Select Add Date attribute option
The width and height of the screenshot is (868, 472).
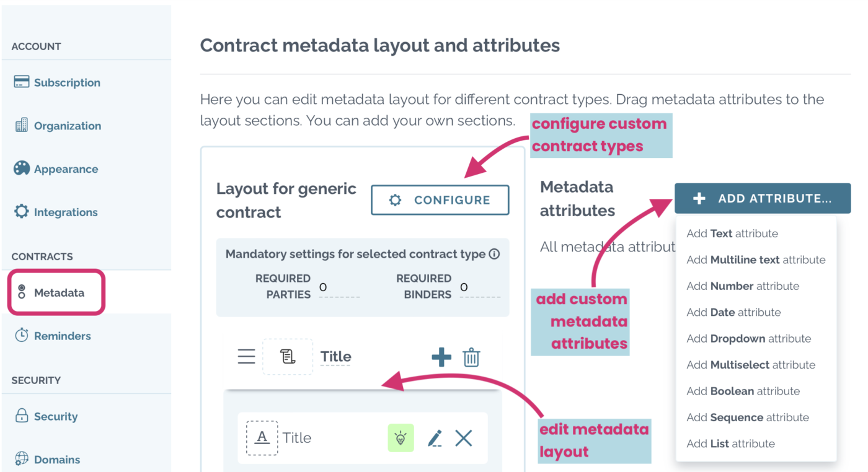click(x=733, y=312)
